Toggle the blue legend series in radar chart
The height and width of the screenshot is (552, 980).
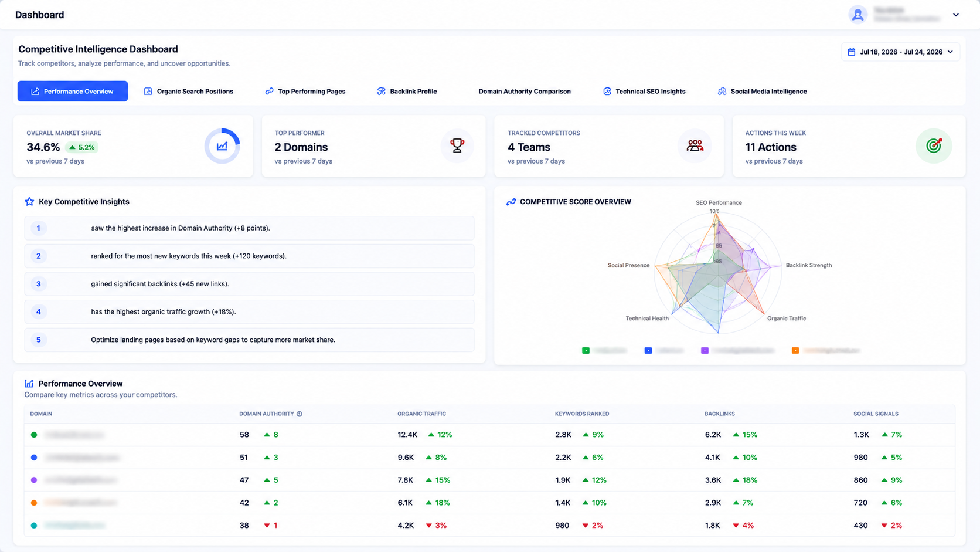tap(664, 351)
